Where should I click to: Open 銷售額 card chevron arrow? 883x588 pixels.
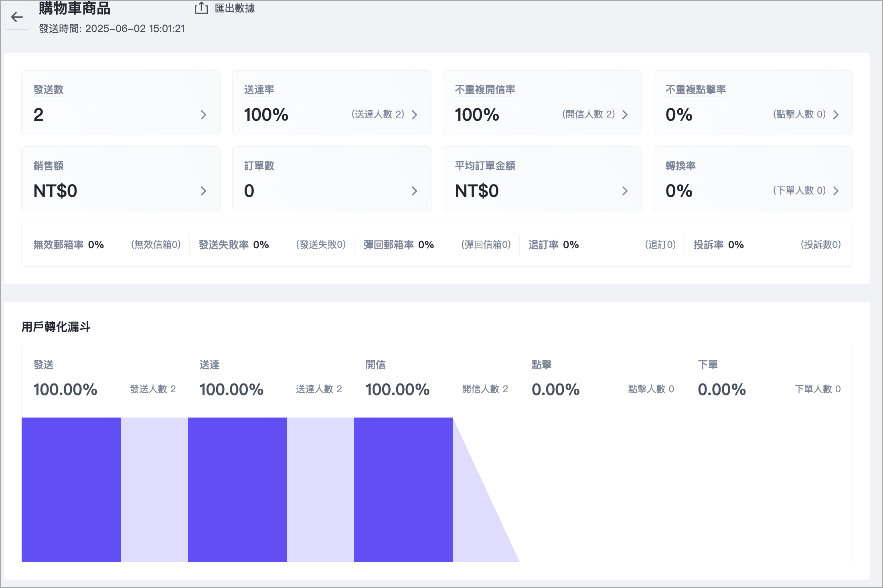203,191
